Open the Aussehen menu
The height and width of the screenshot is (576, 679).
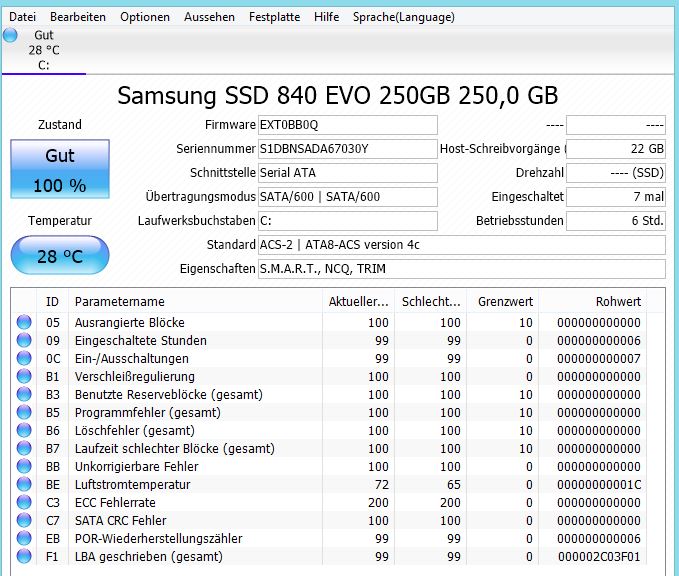coord(209,17)
